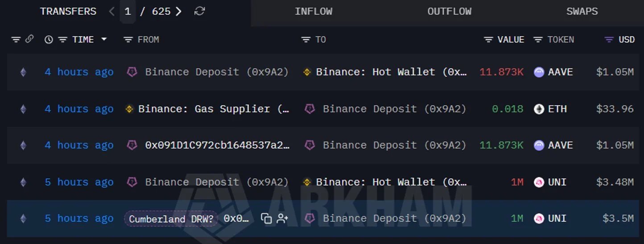Click AAVE token icon in first row
The height and width of the screenshot is (244, 644).
pos(539,72)
